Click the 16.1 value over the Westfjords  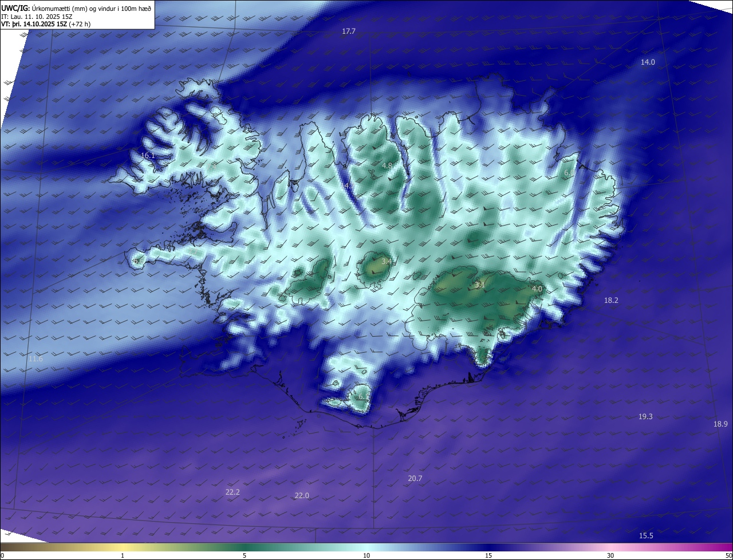(148, 156)
